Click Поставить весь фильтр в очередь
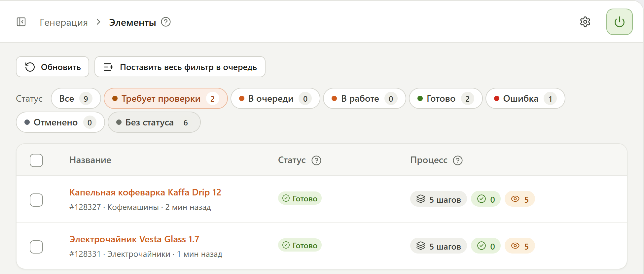The width and height of the screenshot is (644, 274). pyautogui.click(x=180, y=67)
